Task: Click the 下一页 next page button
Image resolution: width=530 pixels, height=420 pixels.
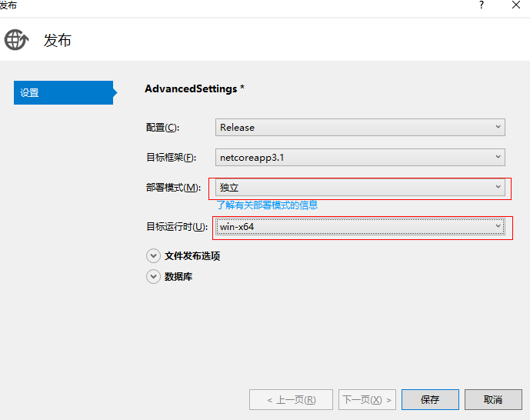Action: pyautogui.click(x=368, y=400)
